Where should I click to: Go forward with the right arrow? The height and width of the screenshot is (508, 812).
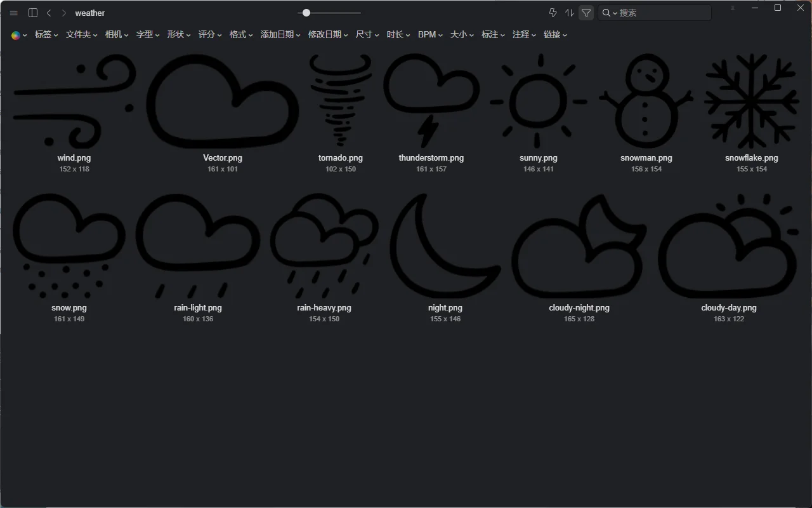(x=63, y=13)
